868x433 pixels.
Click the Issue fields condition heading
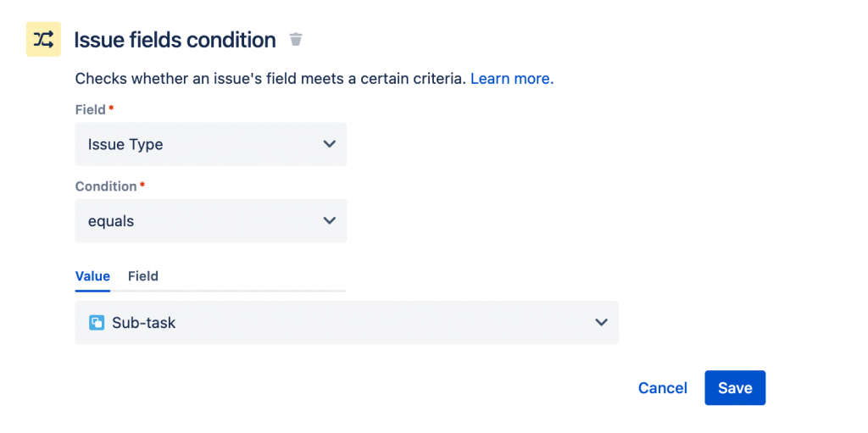click(175, 40)
